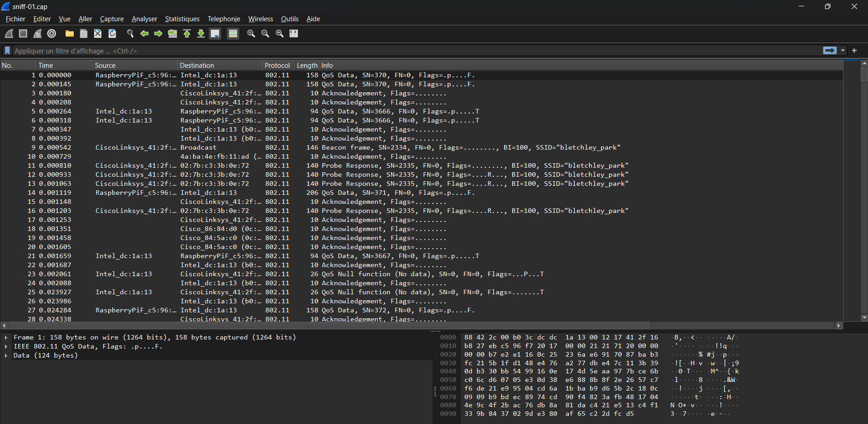Add a filter button with the plus sign
The height and width of the screenshot is (424, 868).
pos(854,51)
